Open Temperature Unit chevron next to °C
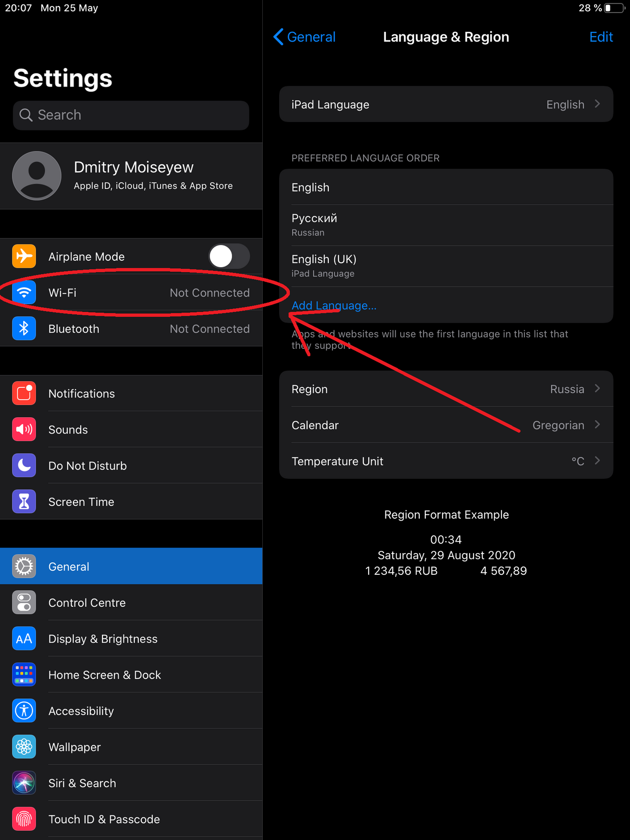Viewport: 630px width, 840px height. (x=597, y=461)
